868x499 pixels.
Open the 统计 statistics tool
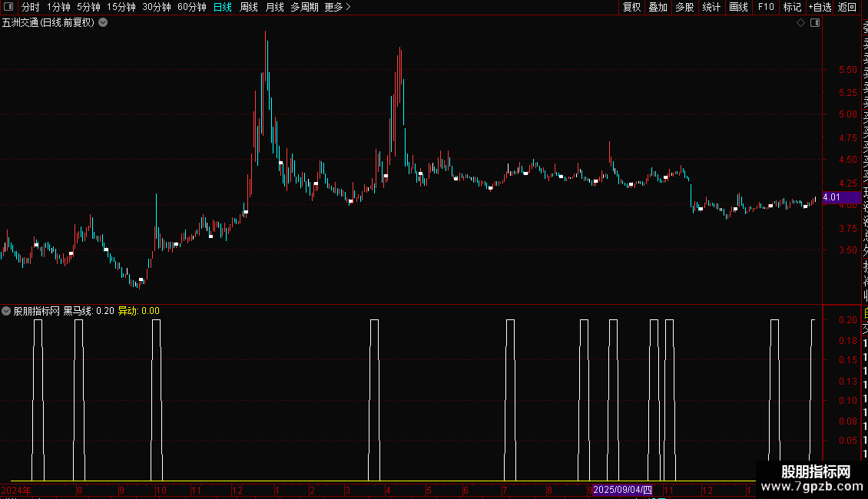tap(711, 7)
